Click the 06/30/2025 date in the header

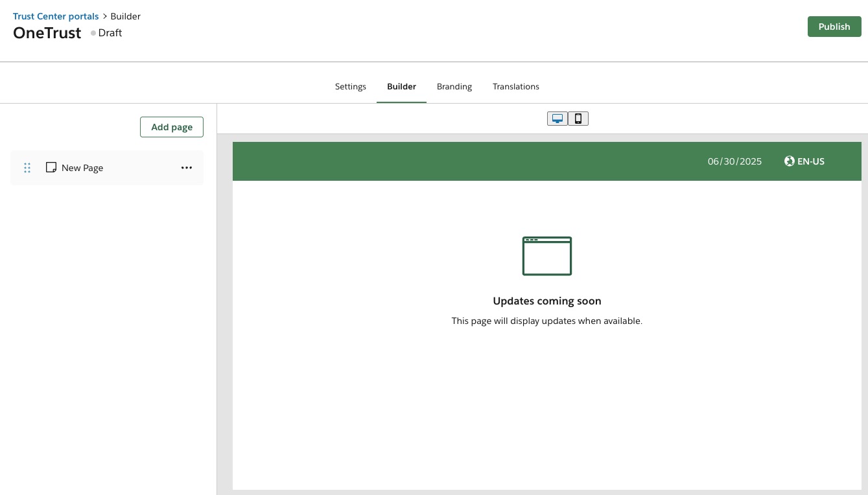tap(734, 161)
